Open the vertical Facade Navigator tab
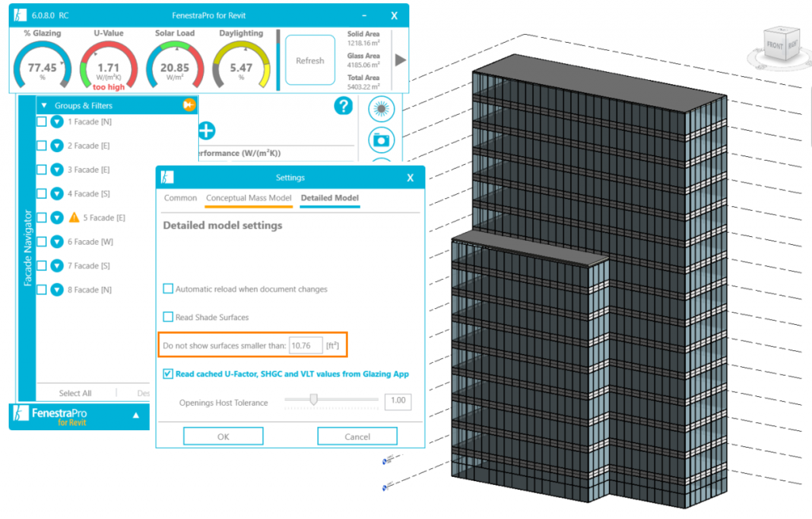Screen dimensions: 812x519 [x=28, y=247]
